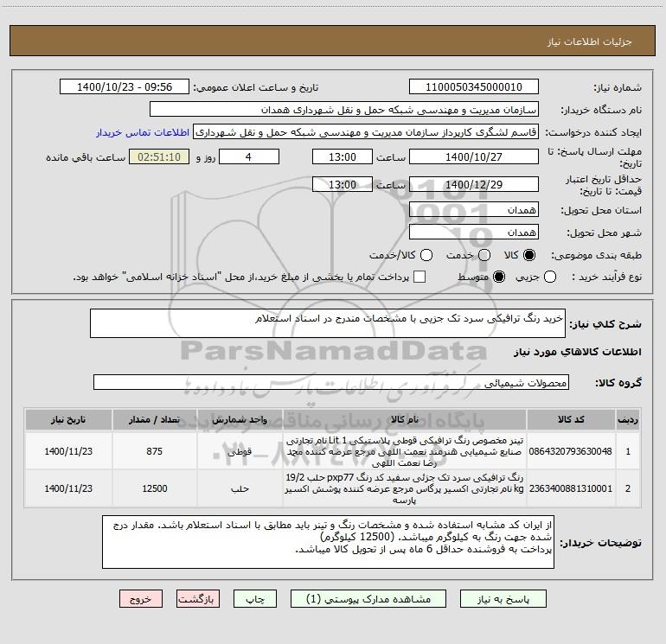This screenshot has height=644, width=666.
Task: Click the thinner product name in row 1
Action: pyautogui.click(x=405, y=451)
